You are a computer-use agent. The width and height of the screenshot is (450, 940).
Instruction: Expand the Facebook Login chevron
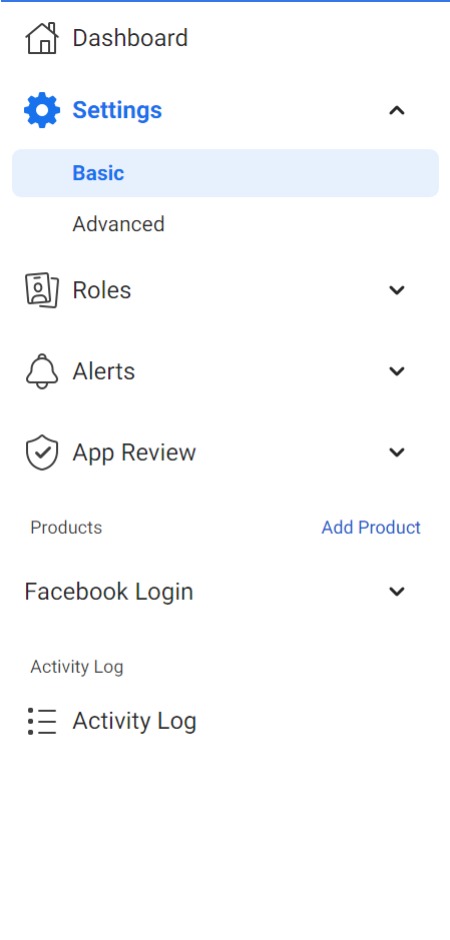[x=397, y=592]
